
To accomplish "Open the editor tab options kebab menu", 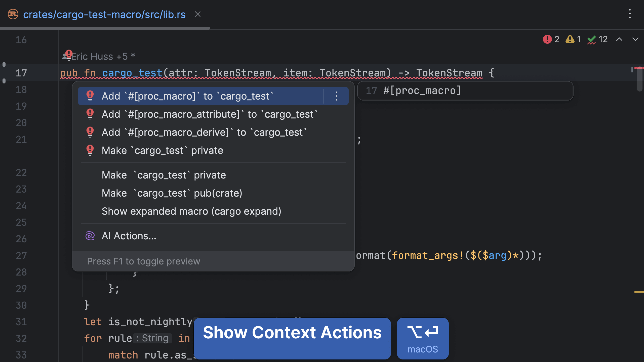I will 630,14.
